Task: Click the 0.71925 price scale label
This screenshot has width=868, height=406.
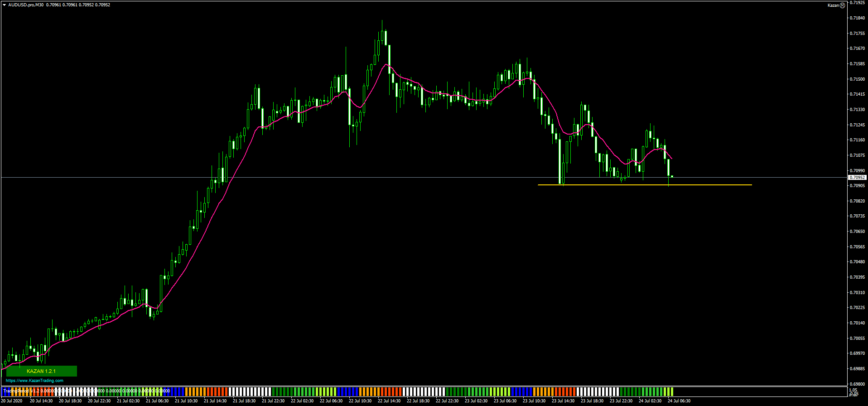Action: [858, 3]
